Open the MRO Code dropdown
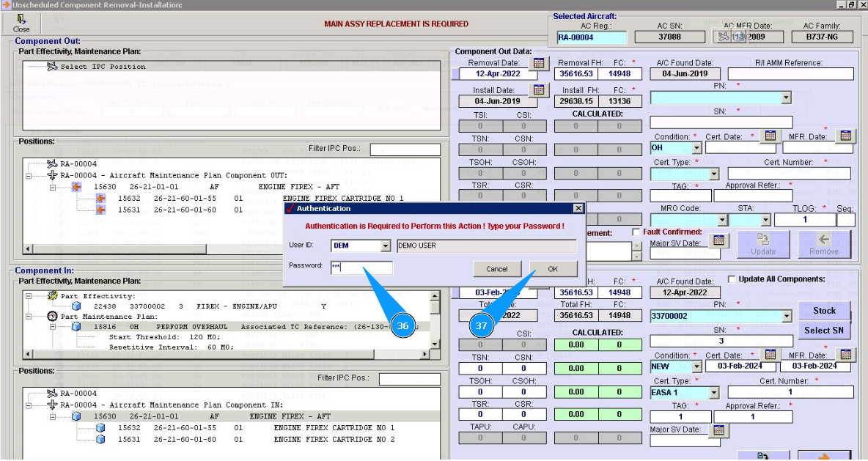Viewport: 868px width, 461px height. point(722,221)
